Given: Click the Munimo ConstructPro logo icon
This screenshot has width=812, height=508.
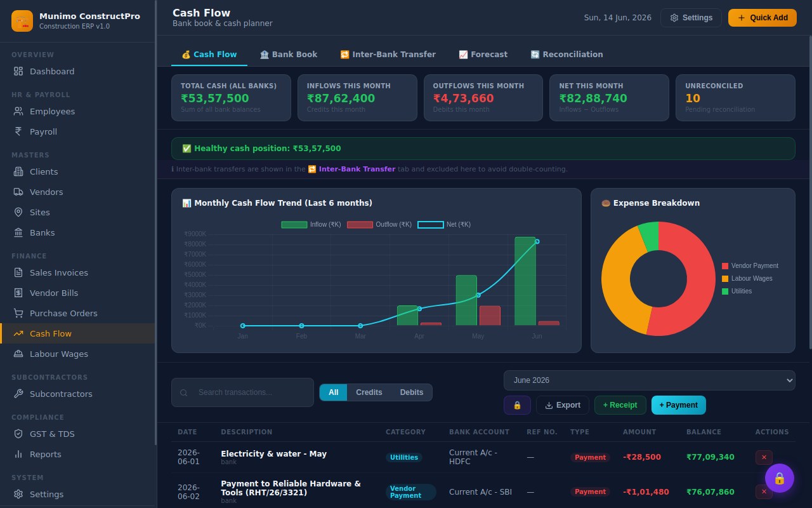Looking at the screenshot, I should point(22,21).
